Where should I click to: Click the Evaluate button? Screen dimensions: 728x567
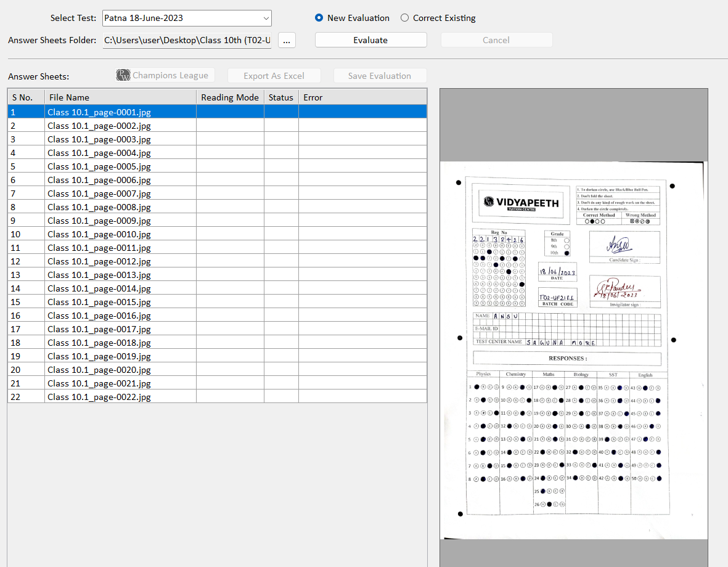pyautogui.click(x=370, y=40)
